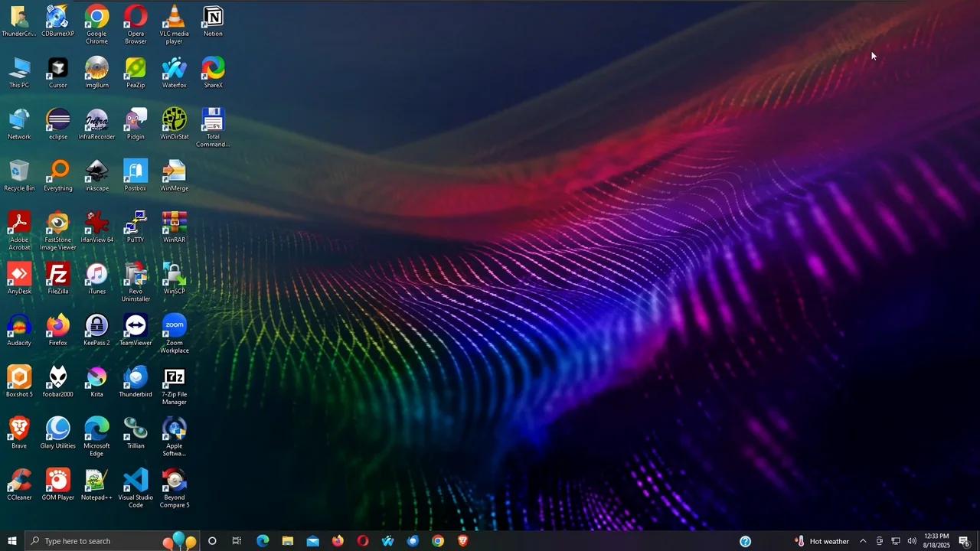Viewport: 980px width, 551px height.
Task: Launch Inkscape from the desktop
Action: click(96, 175)
